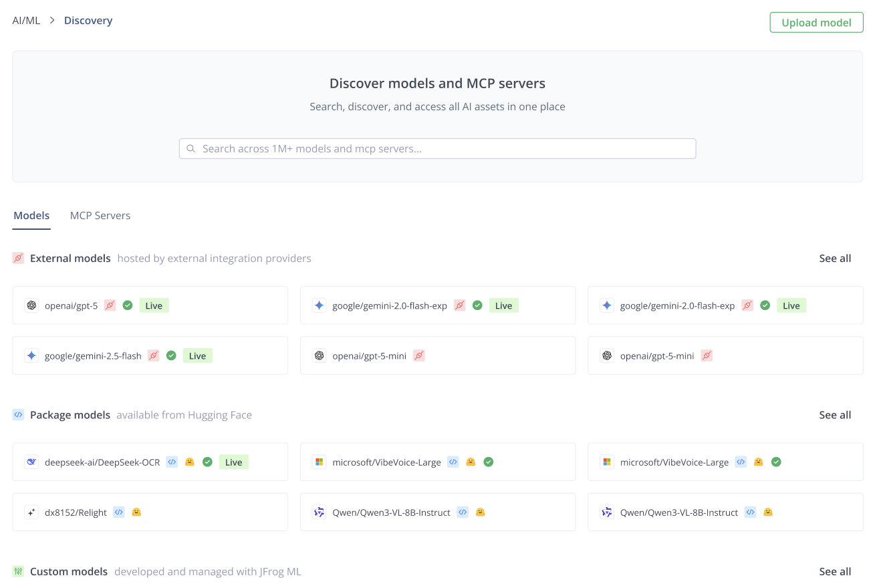
Task: Focus the models and MCP servers search field
Action: 441,148
